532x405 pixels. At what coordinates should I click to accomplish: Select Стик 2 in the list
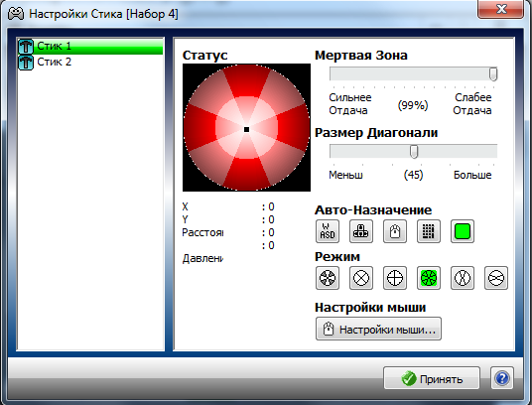pos(90,63)
